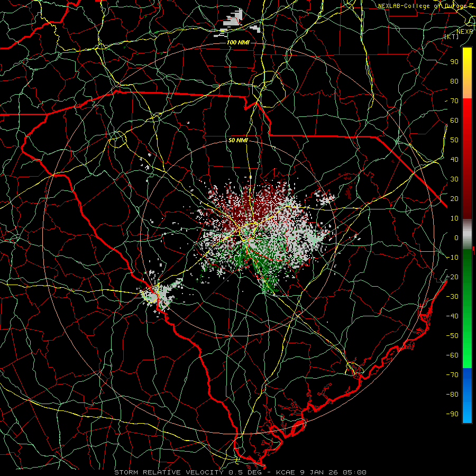Click the positive 90 value on the velocity scale
Image resolution: width=476 pixels, height=476 pixels.
[454, 62]
